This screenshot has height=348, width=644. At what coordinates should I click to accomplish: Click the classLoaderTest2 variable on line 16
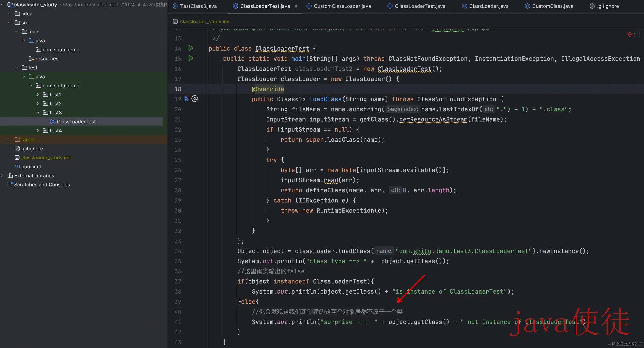(323, 69)
